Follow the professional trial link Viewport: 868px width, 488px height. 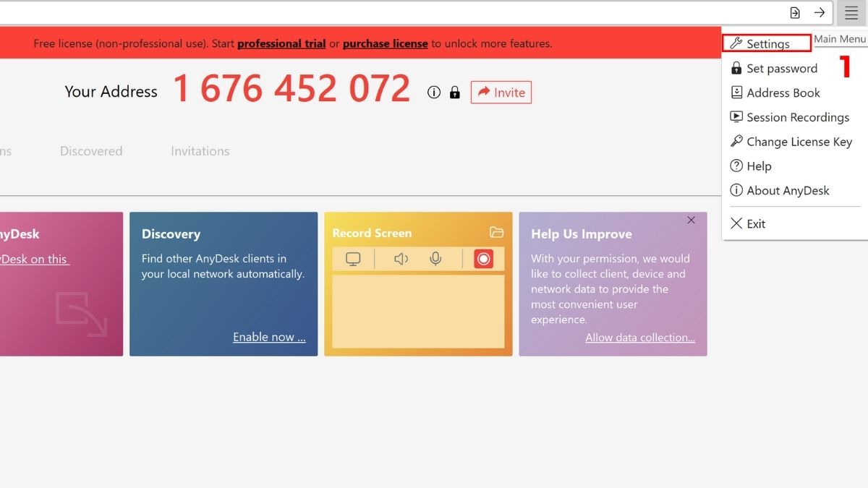[281, 43]
